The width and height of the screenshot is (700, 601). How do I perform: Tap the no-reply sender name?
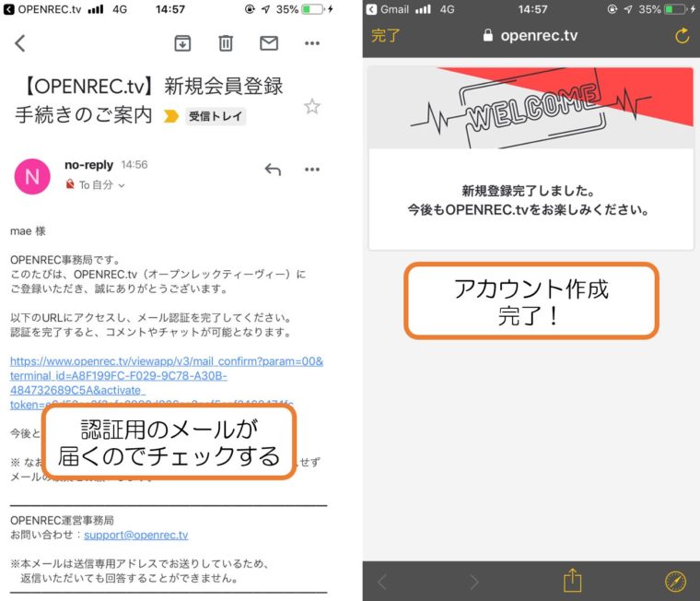tap(88, 165)
